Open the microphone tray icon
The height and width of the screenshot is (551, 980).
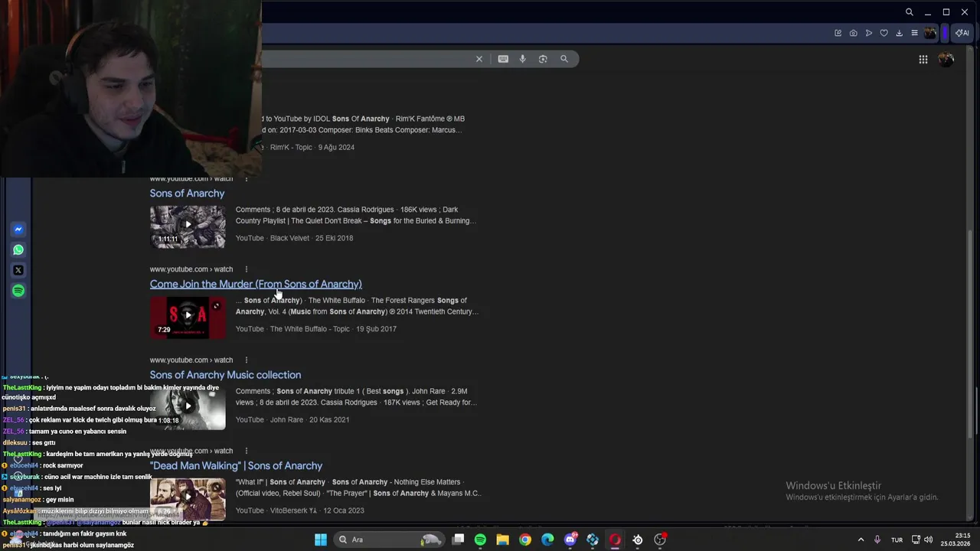pyautogui.click(x=877, y=540)
